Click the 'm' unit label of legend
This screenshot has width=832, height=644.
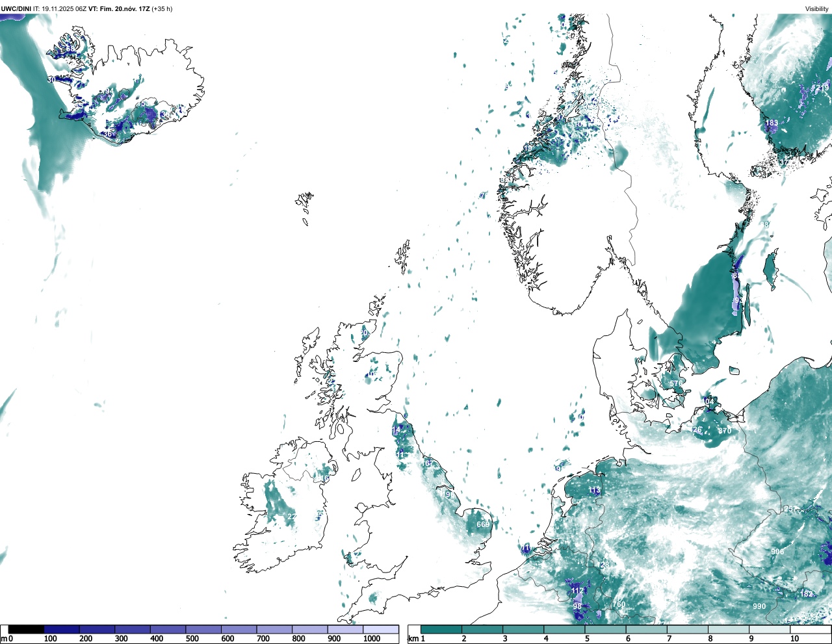point(3,639)
